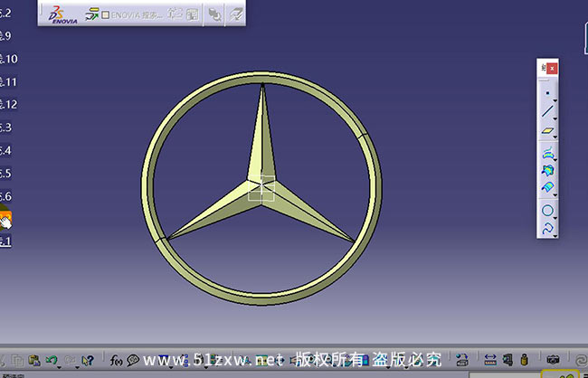Click the printer-like icon before Measure Between
This screenshot has width=588, height=378.
click(462, 361)
